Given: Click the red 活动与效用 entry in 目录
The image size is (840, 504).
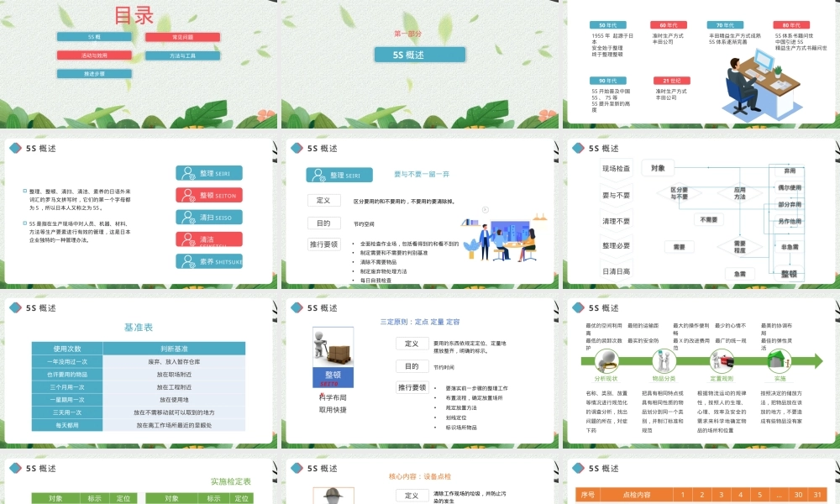Looking at the screenshot, I should (x=94, y=55).
